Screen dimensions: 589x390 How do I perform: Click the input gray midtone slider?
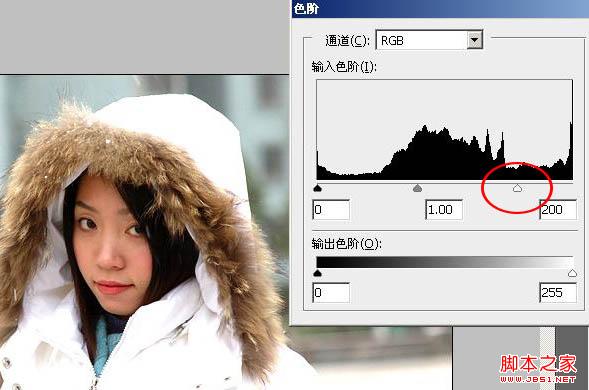pyautogui.click(x=417, y=188)
